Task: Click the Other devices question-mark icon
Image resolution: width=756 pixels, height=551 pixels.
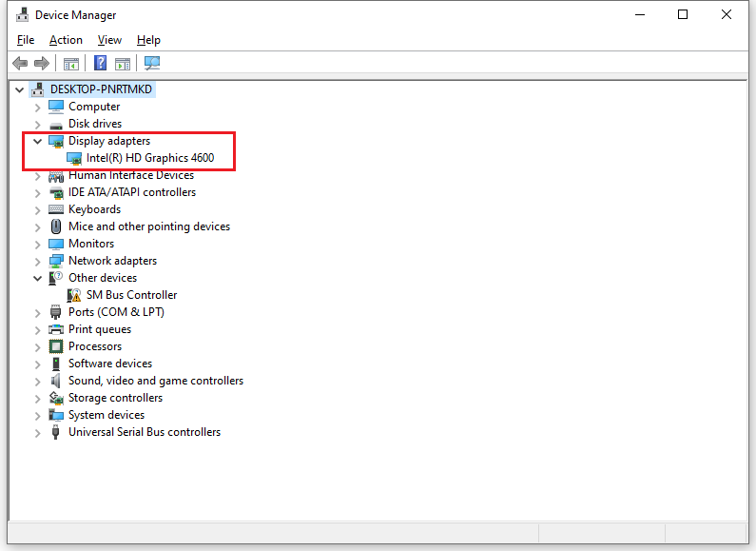Action: tap(56, 278)
